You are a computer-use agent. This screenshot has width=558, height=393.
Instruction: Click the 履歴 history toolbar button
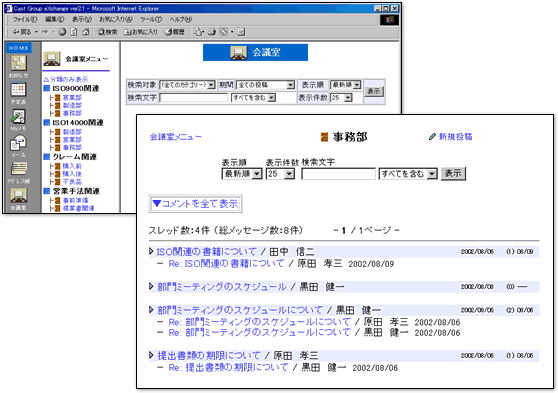click(x=174, y=32)
